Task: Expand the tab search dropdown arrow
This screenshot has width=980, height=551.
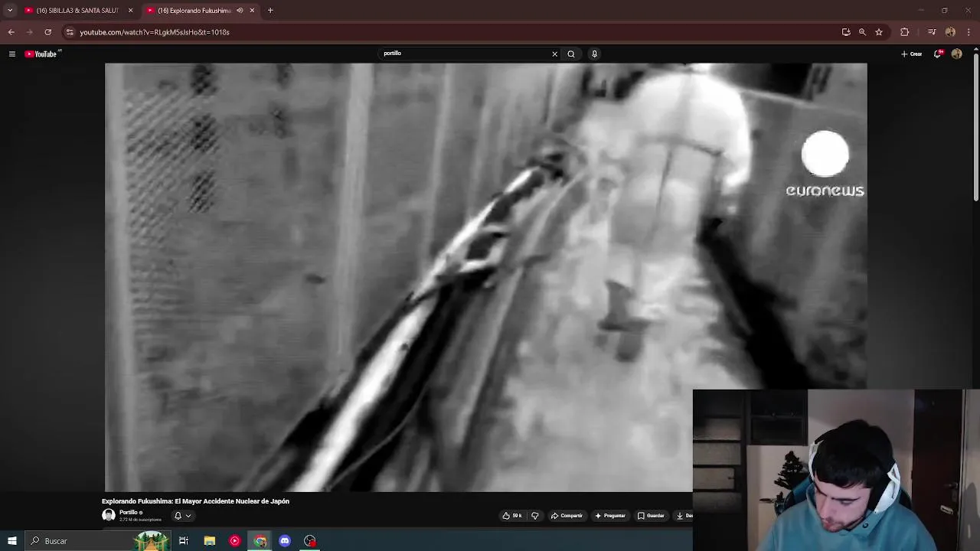Action: coord(10,11)
